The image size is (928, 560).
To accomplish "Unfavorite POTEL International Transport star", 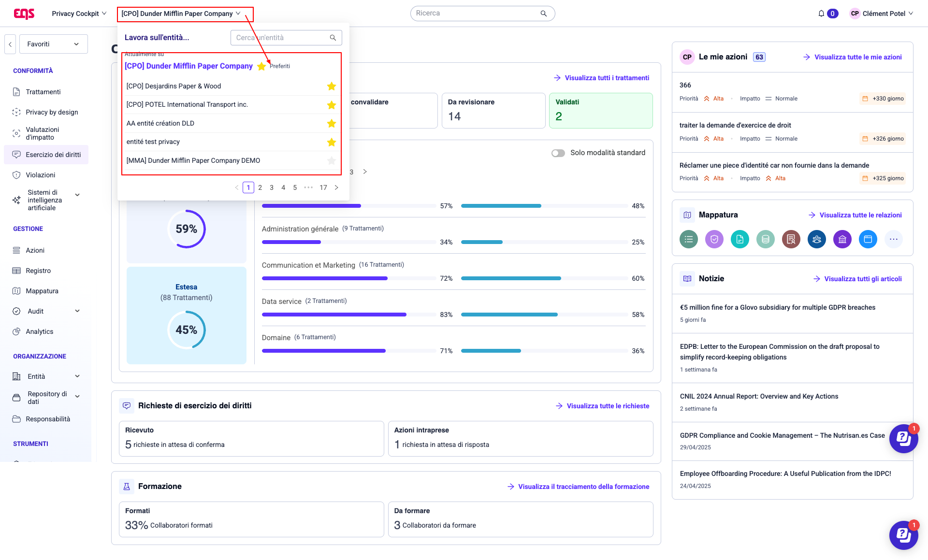I will tap(332, 105).
